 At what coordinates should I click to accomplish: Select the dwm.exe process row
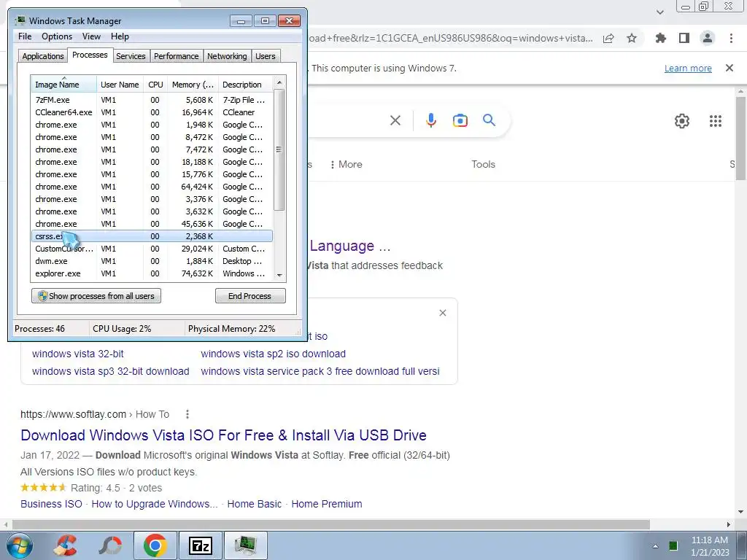(x=152, y=261)
